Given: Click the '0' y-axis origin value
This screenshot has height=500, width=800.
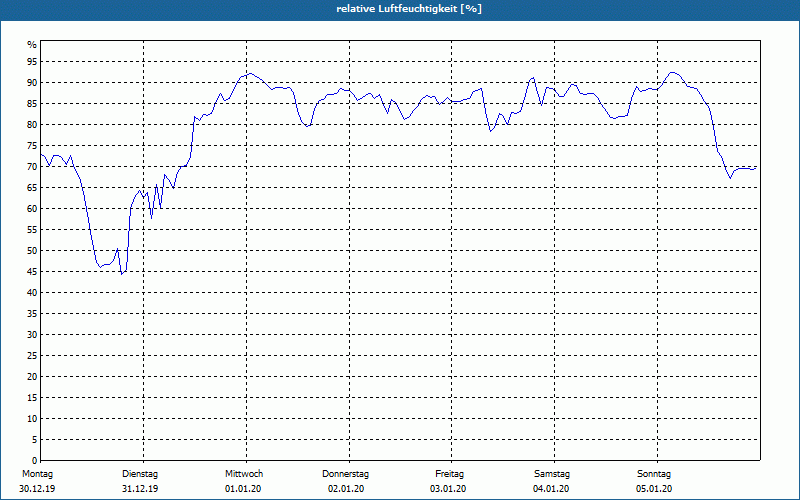Looking at the screenshot, I should point(35,461).
